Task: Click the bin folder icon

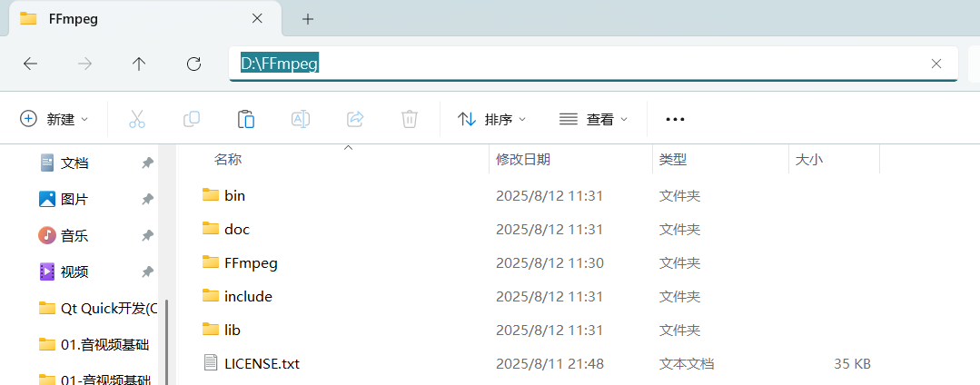Action: point(211,195)
